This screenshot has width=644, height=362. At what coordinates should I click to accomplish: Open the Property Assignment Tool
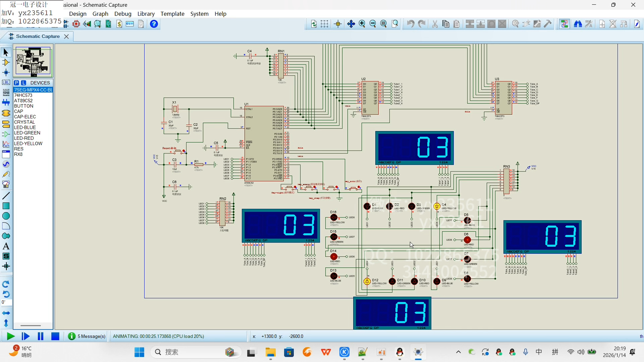coord(589,24)
